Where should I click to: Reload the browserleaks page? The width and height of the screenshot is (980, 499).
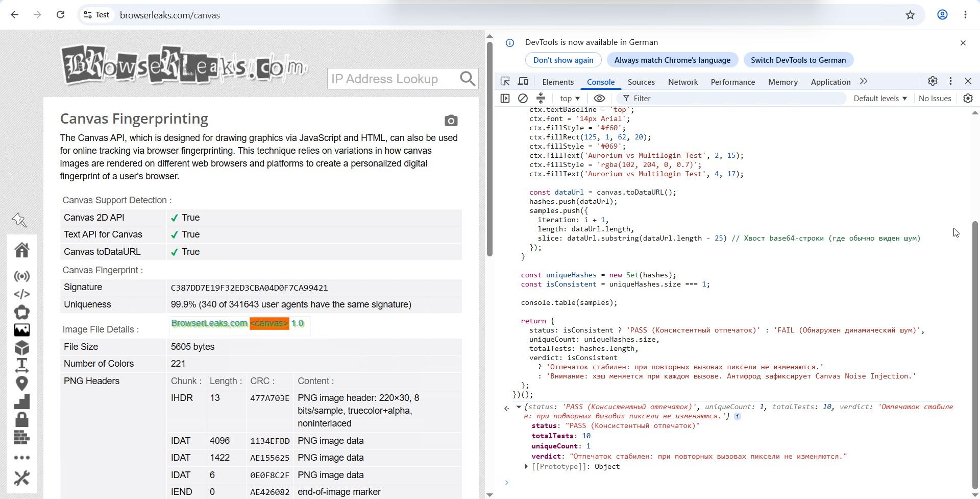point(60,15)
